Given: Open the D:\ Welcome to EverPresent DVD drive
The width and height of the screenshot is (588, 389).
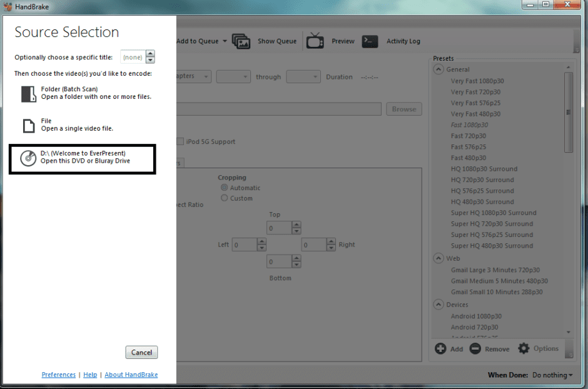Looking at the screenshot, I should click(81, 158).
